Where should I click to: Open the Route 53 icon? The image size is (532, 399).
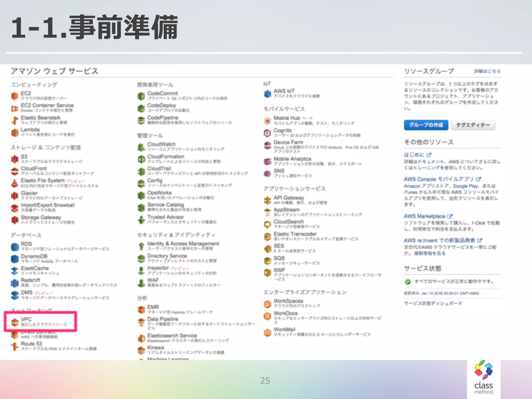point(15,346)
